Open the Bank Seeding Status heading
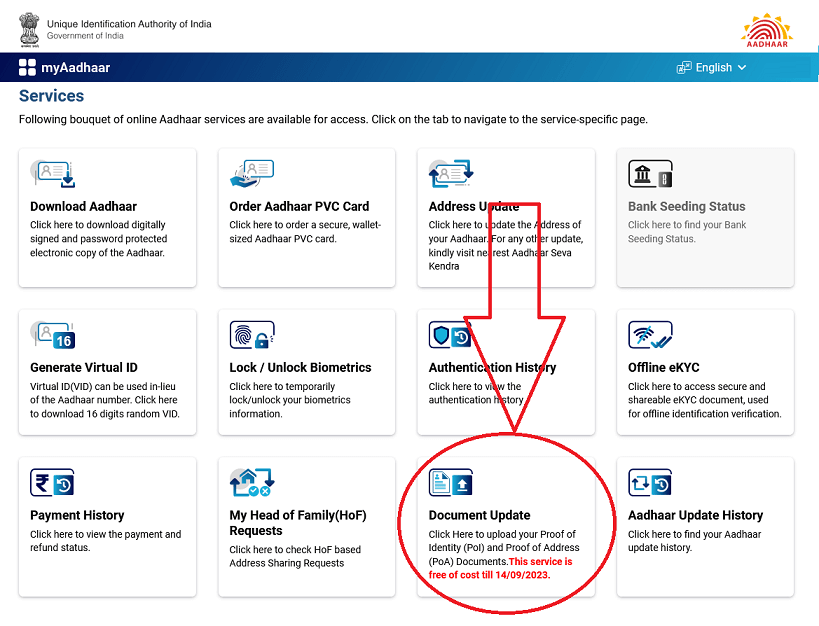 click(x=687, y=206)
